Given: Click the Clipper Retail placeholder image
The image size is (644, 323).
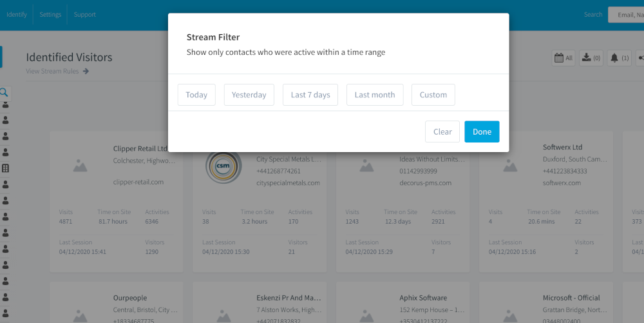Looking at the screenshot, I should pyautogui.click(x=80, y=166).
